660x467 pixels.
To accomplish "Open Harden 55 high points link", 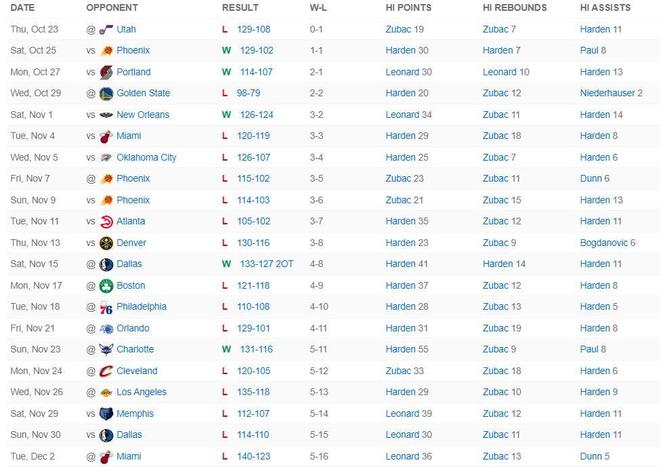I will 406,349.
